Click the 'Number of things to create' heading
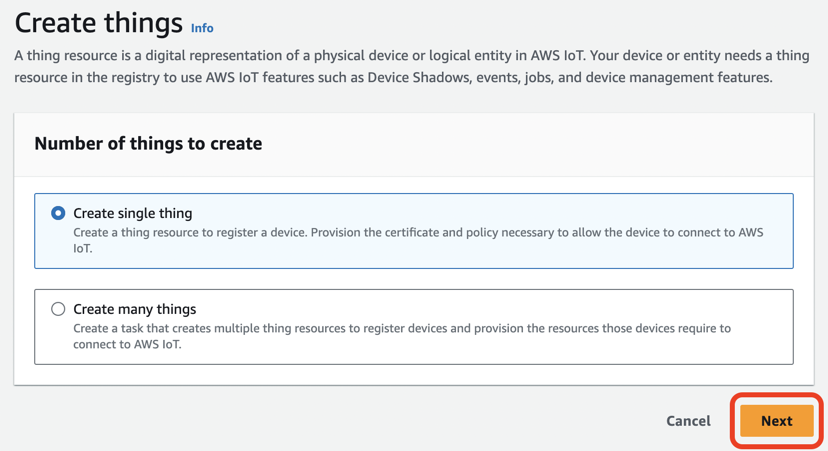Image resolution: width=828 pixels, height=451 pixels. [x=148, y=144]
